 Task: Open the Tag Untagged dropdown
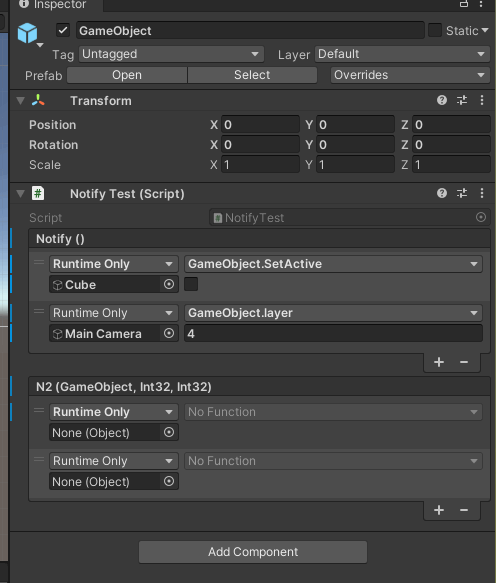pyautogui.click(x=171, y=54)
